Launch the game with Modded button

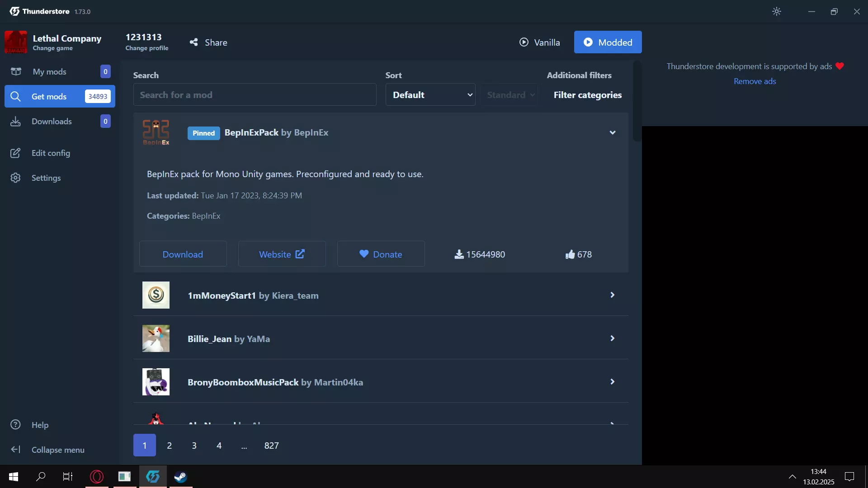[608, 42]
